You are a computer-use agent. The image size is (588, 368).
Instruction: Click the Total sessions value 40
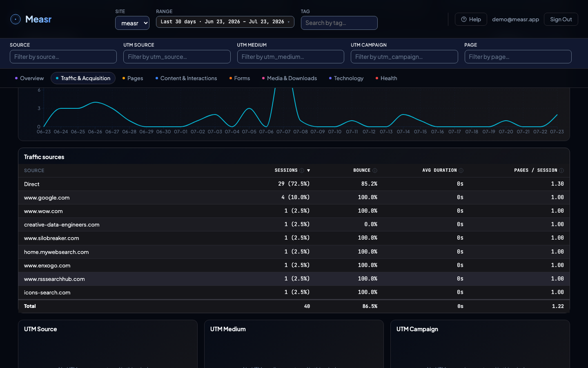coord(307,306)
